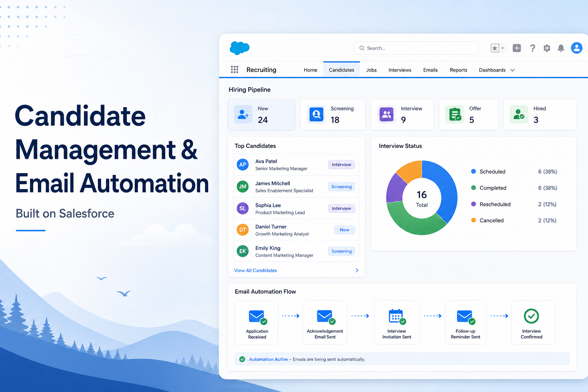Click the purple Rescheduled legend dot
This screenshot has height=392, width=588.
(x=474, y=204)
